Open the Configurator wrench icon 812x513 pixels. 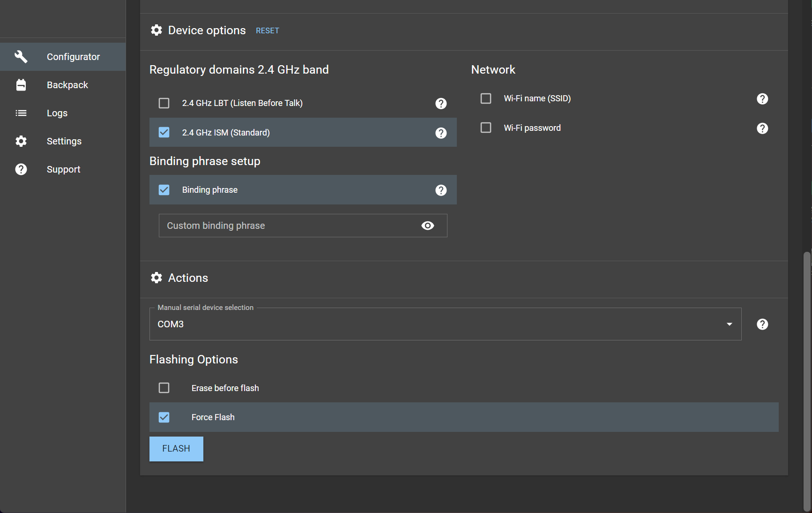click(21, 57)
